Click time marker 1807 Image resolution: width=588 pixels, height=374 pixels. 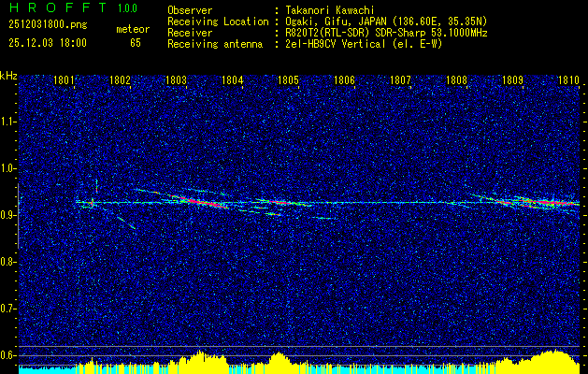[400, 80]
